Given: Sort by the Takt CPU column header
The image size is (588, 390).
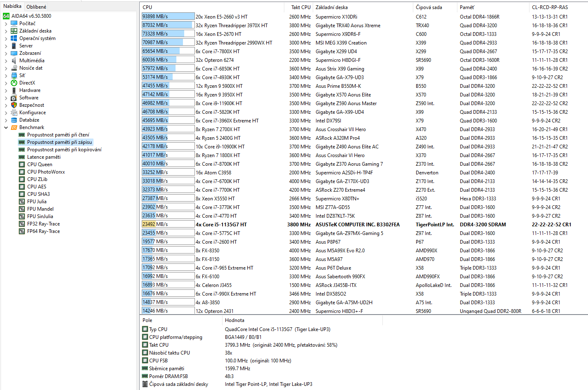Looking at the screenshot, I should click(299, 7).
